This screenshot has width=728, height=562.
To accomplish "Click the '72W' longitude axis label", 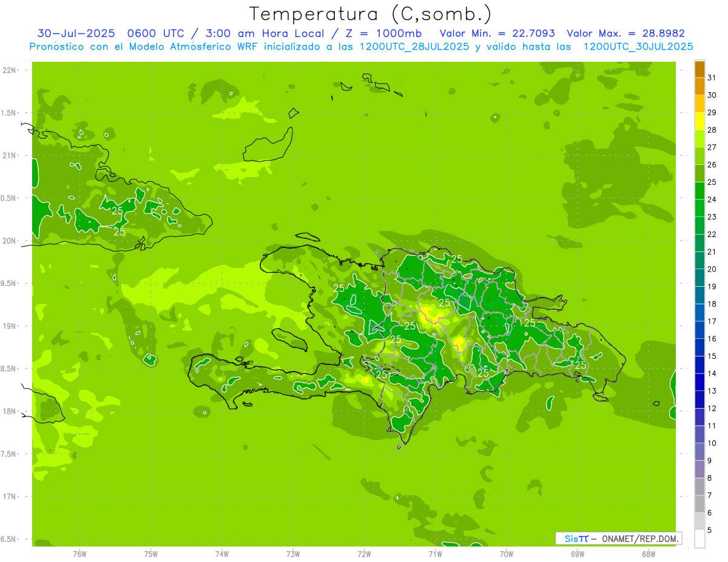I will [x=364, y=554].
